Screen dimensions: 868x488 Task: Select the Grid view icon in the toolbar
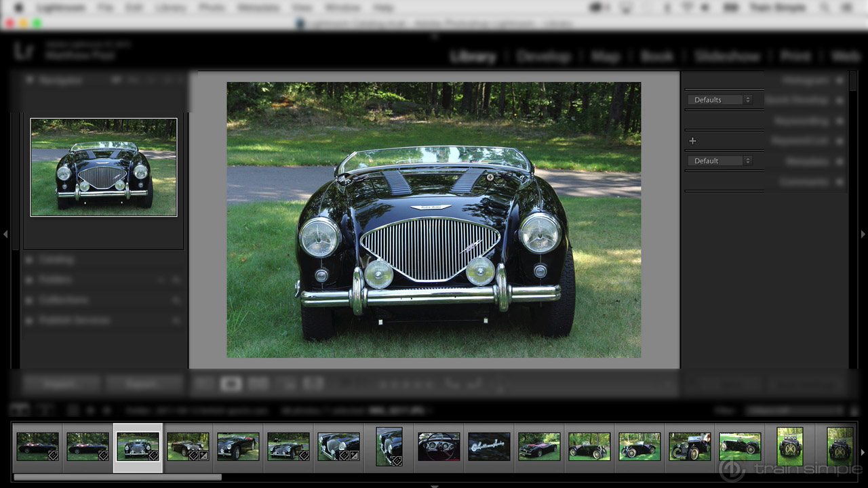202,384
